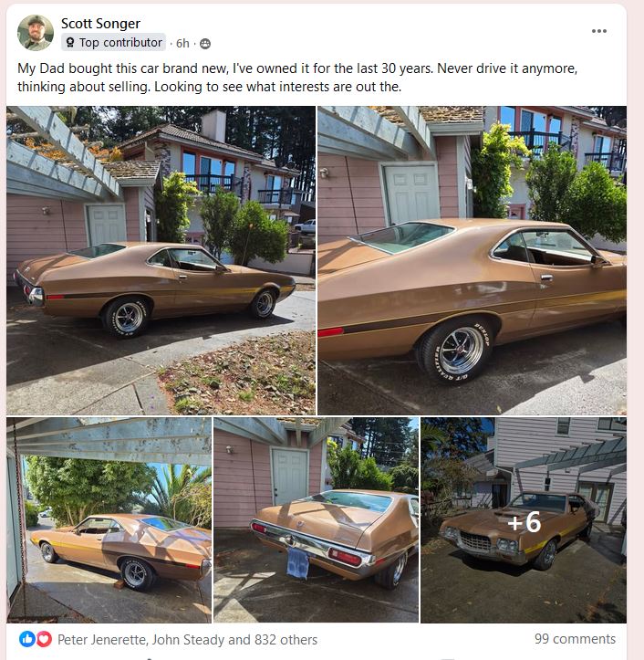644x660 pixels.
Task: Open the three-dot post options menu
Action: 598,31
